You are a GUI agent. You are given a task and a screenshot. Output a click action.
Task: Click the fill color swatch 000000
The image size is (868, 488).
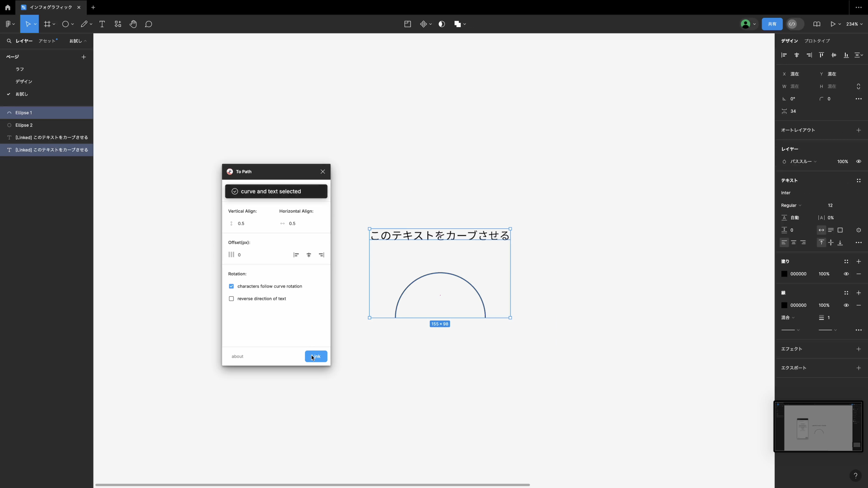click(x=784, y=274)
